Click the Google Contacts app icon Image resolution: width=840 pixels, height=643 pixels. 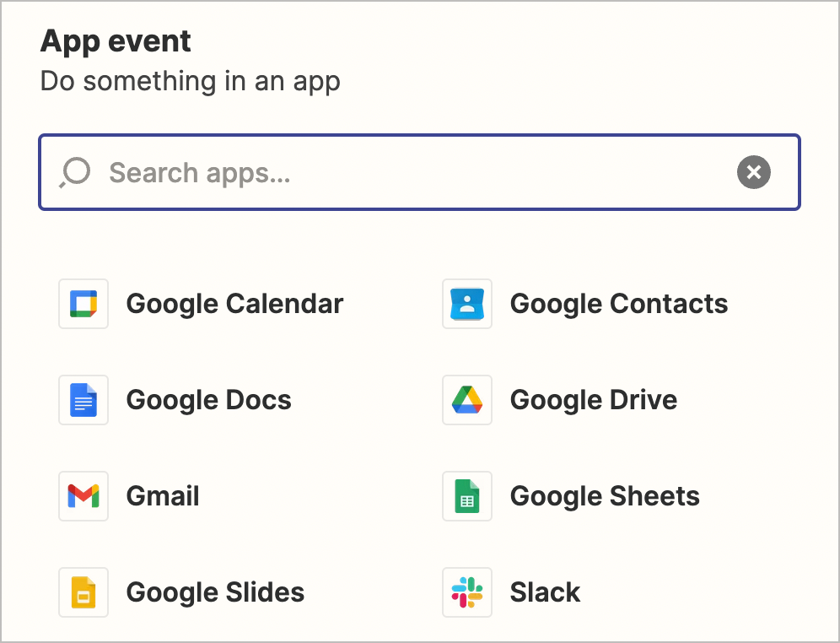[x=466, y=303]
